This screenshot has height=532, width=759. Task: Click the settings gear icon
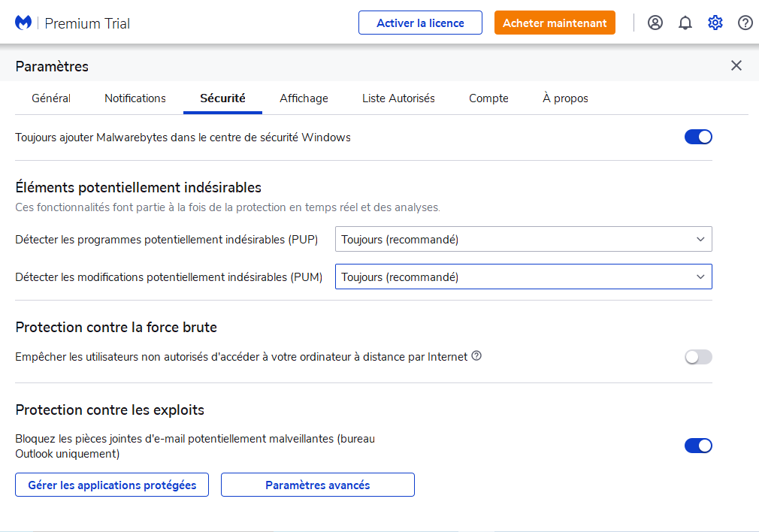click(715, 23)
